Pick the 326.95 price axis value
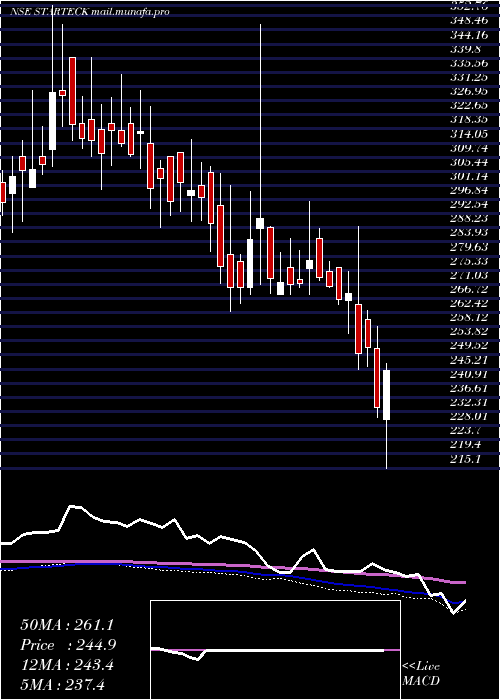This screenshot has height=700, width=500. (x=468, y=91)
